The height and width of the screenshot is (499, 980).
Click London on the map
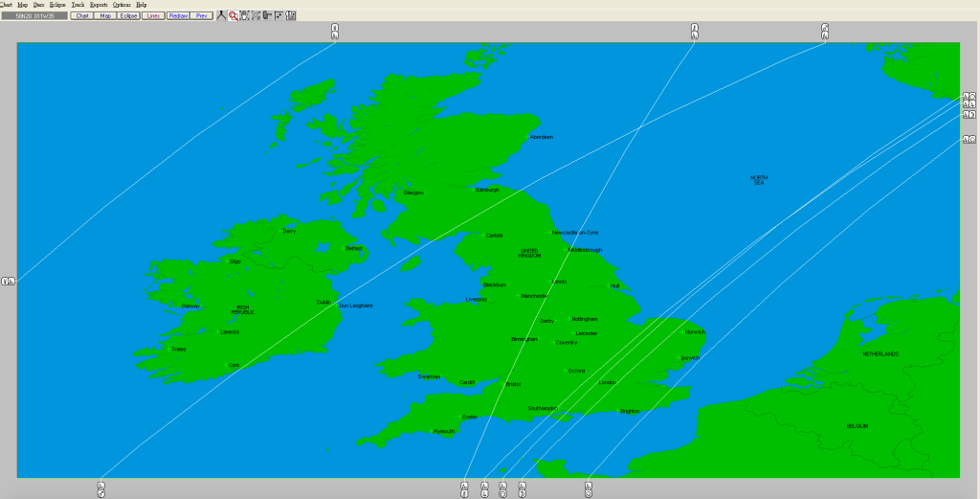coord(608,382)
